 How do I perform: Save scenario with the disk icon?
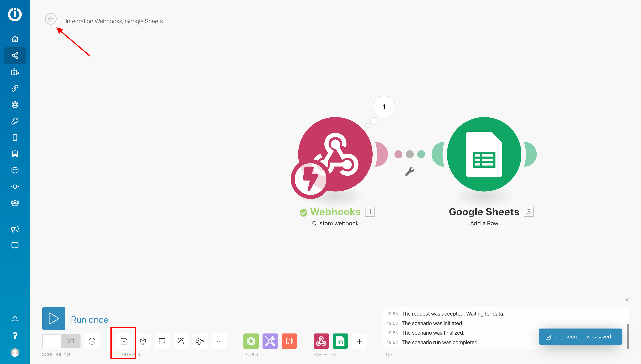pyautogui.click(x=124, y=341)
